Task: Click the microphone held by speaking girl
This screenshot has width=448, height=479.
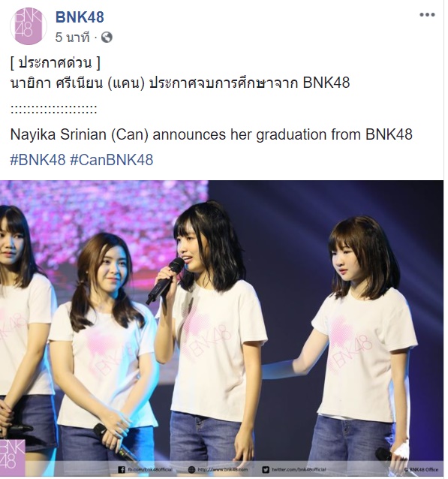Action: tap(165, 281)
